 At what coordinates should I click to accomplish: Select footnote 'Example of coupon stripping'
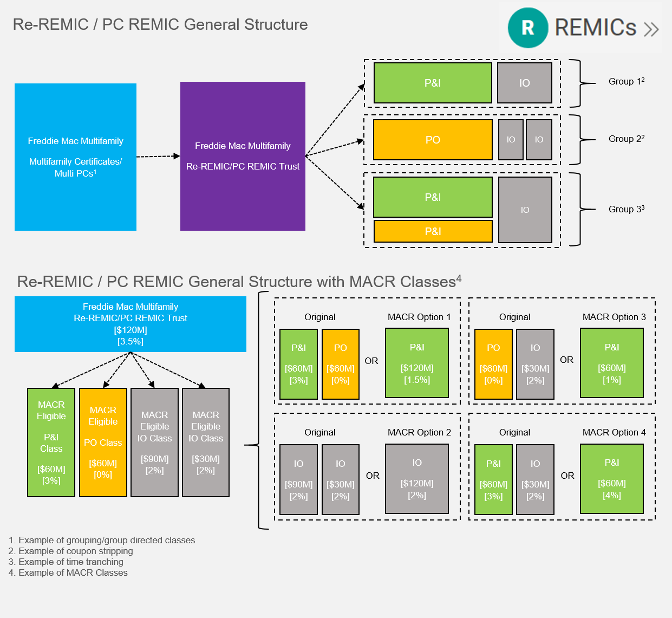click(x=76, y=551)
